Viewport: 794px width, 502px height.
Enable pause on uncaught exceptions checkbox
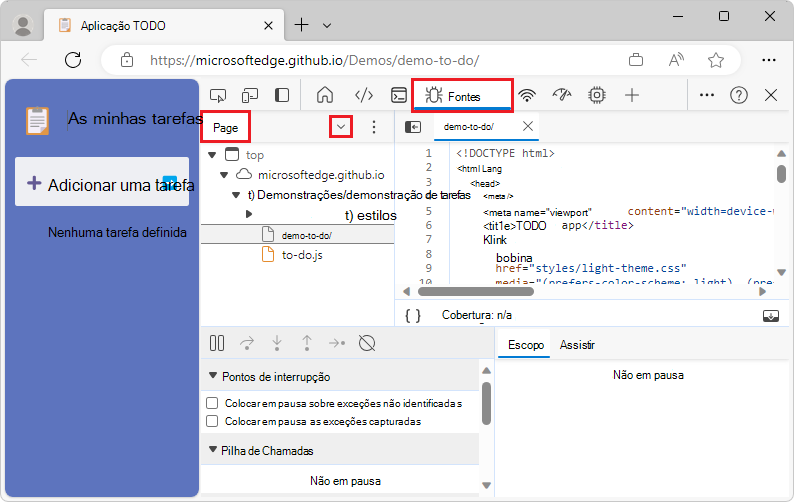point(212,404)
